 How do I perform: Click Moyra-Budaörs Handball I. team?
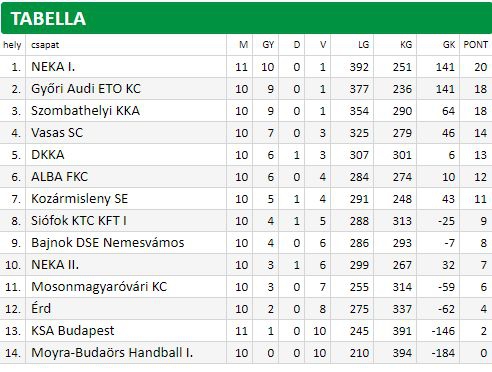click(112, 353)
